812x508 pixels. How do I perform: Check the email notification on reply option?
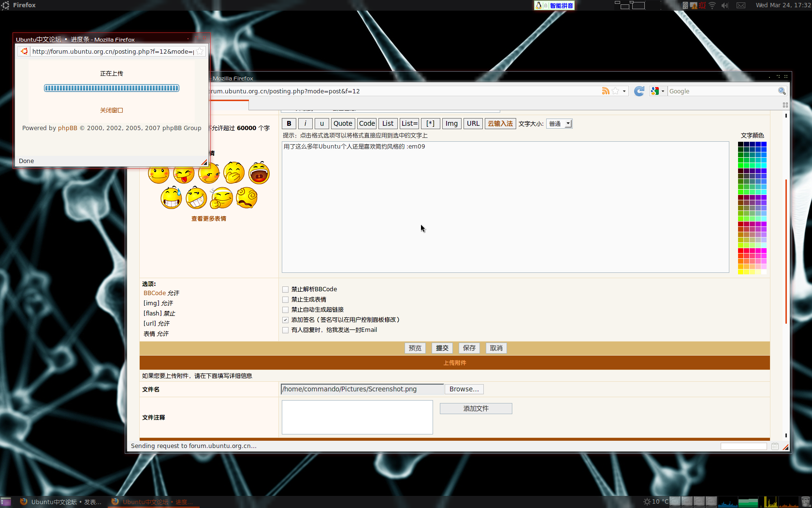point(285,330)
